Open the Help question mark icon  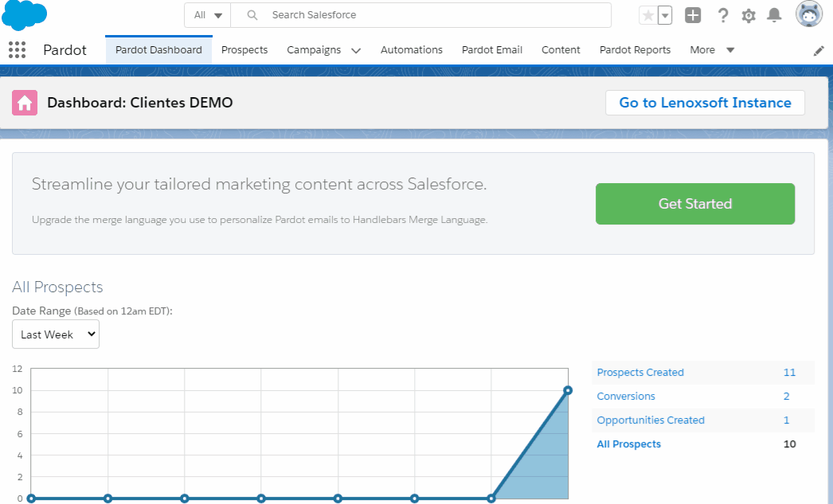[x=722, y=15]
